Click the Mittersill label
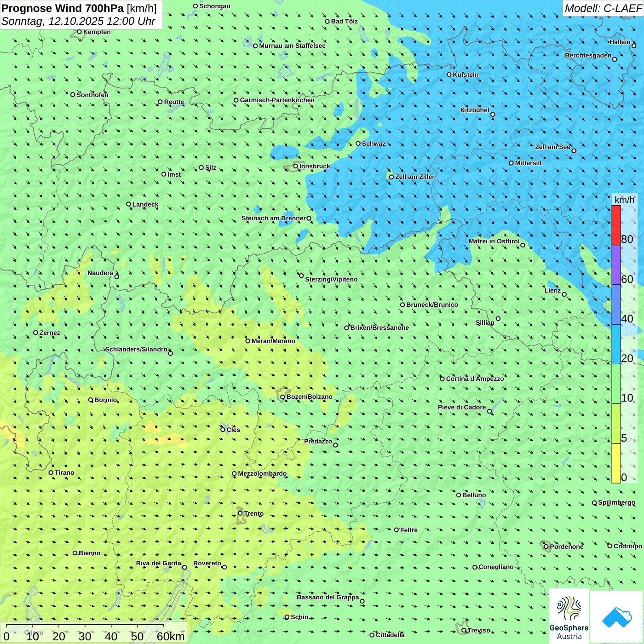644x644 pixels. (528, 163)
